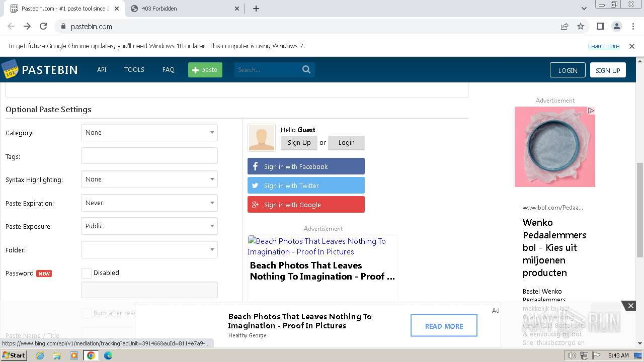Viewport: 644px width, 362px height.
Task: Click the Pastebin search box
Action: pos(268,69)
